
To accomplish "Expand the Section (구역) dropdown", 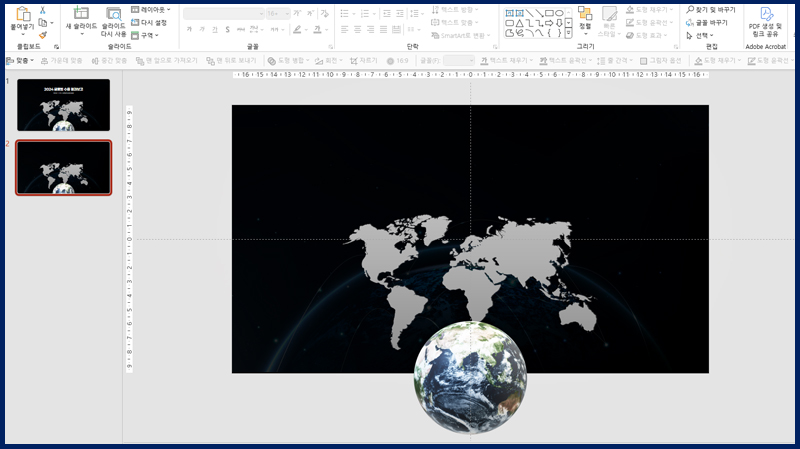I will click(145, 35).
